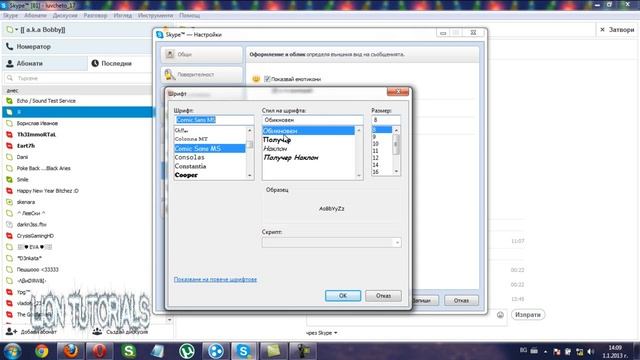The width and height of the screenshot is (640, 360).
Task: Open the emoticon picker in chat box
Action: [500, 315]
